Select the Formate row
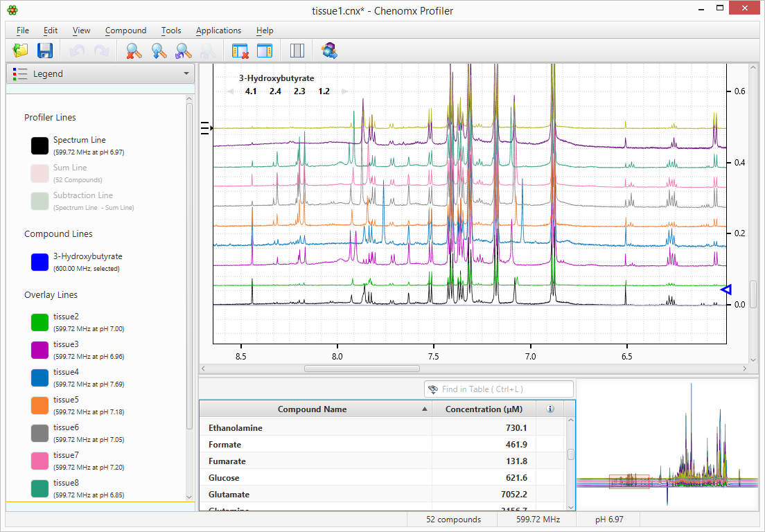Viewport: 765px width, 532px height. [383, 444]
